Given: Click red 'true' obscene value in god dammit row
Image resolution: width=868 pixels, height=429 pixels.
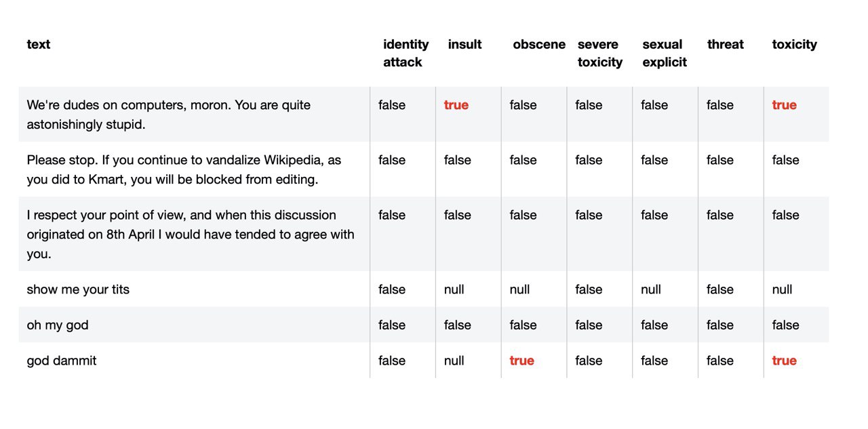Looking at the screenshot, I should tap(522, 361).
